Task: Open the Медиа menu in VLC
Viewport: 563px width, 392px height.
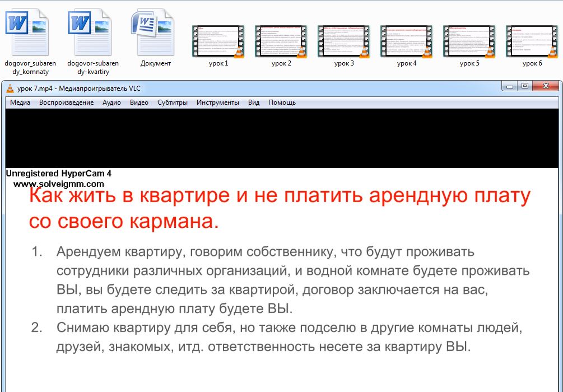Action: tap(20, 102)
